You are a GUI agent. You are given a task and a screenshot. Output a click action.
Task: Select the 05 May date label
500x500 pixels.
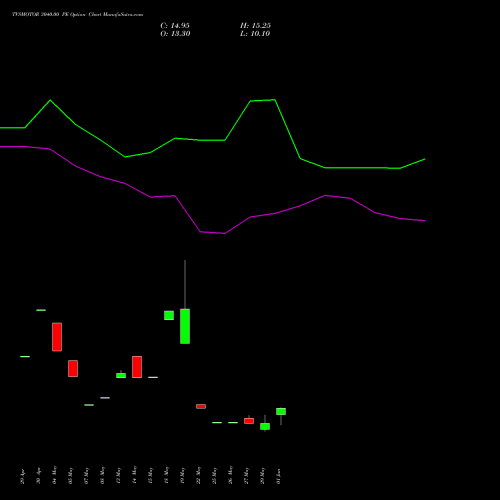pyautogui.click(x=71, y=475)
